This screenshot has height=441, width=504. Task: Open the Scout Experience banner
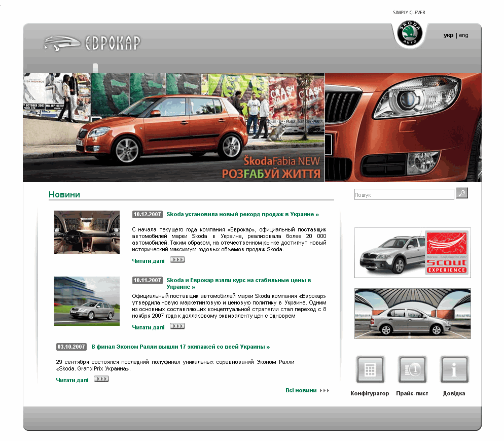coord(413,253)
